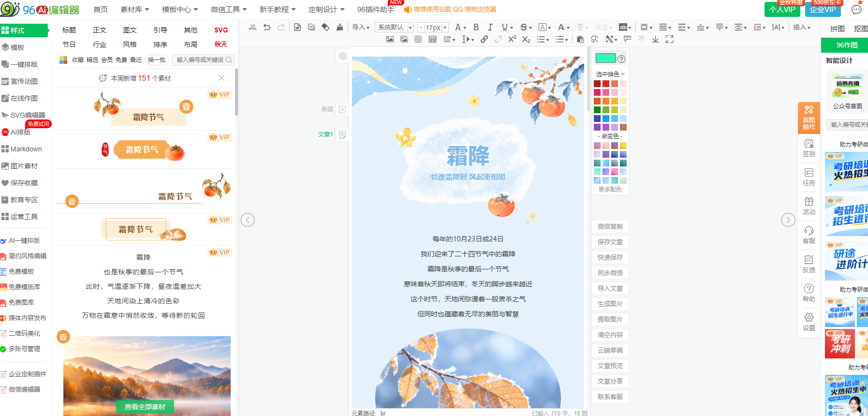
Task: Enable the 会员 material filter
Action: [107, 60]
